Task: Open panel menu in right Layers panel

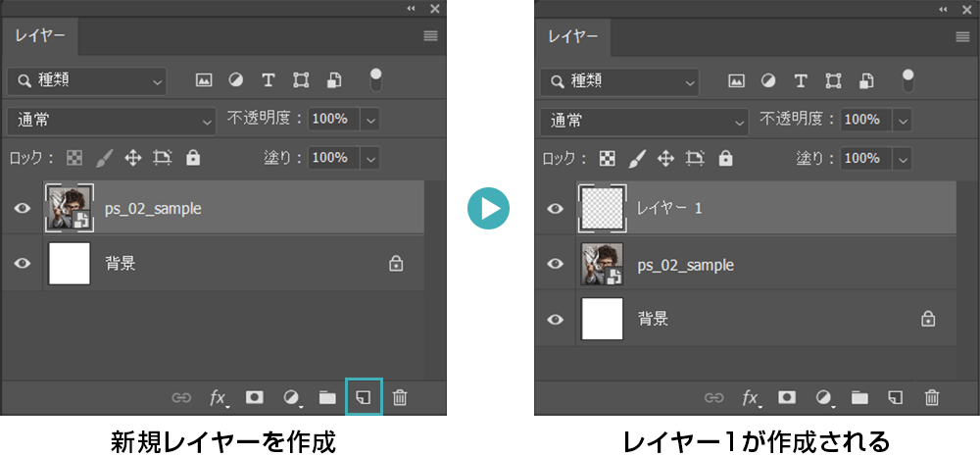Action: coord(963,36)
